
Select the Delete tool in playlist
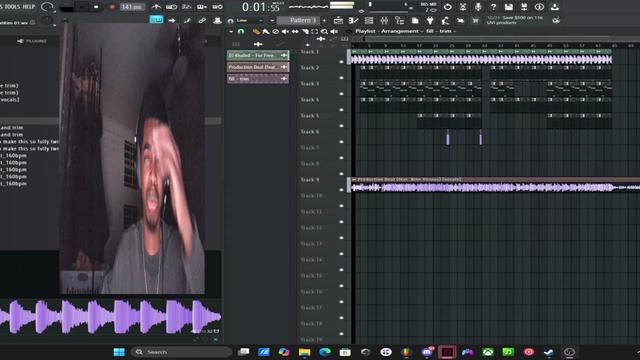(x=276, y=31)
